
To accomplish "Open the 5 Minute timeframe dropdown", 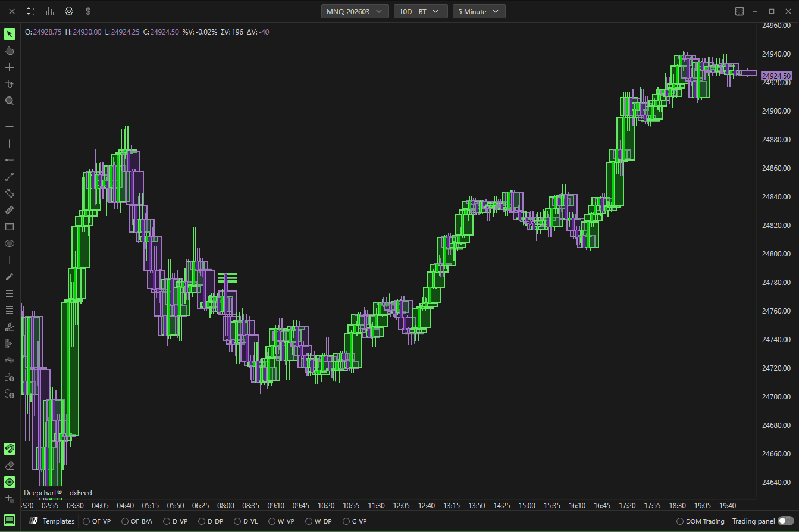I will 479,11.
